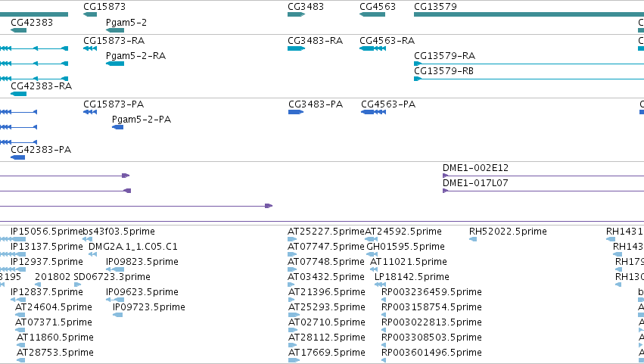Click the DMG2A.1_1.C05.C1 label
This screenshot has width=644, height=364.
[x=133, y=247]
